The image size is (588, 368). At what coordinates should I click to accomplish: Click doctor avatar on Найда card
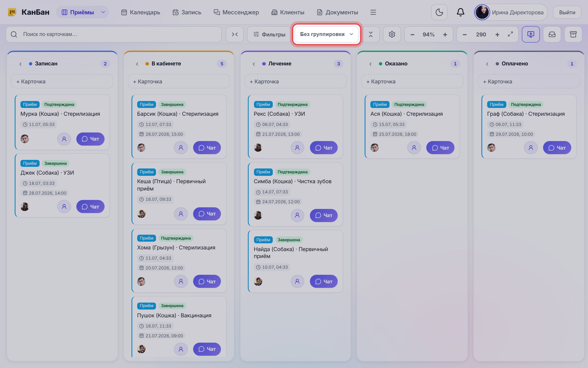pos(258,282)
